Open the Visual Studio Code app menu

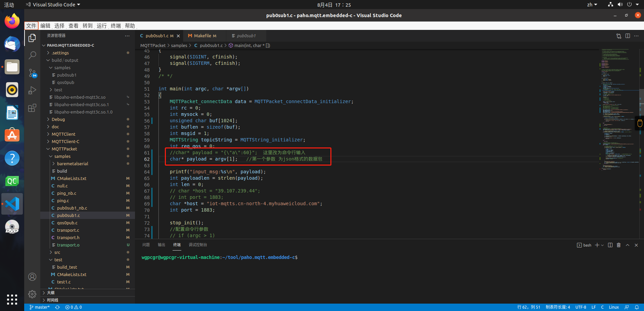pyautogui.click(x=53, y=5)
